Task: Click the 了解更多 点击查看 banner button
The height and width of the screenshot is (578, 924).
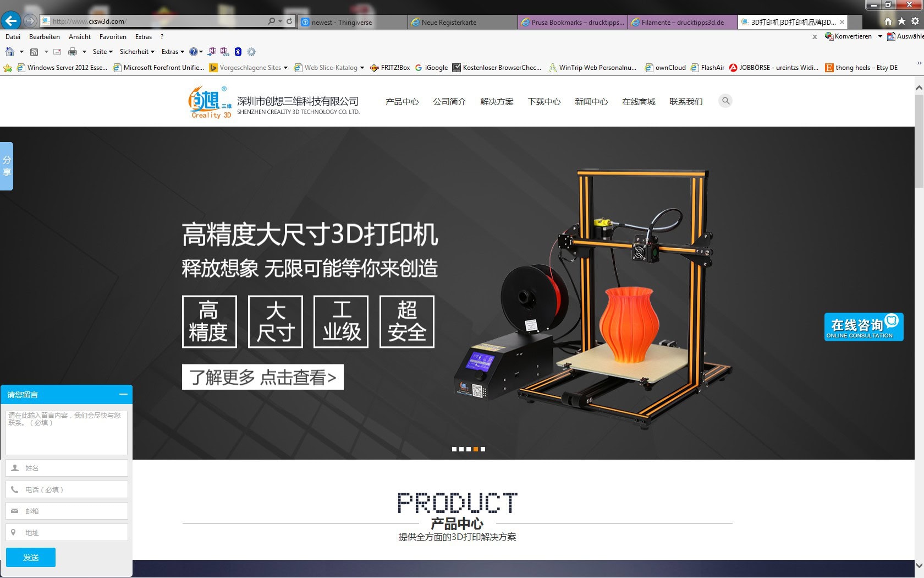Action: point(262,377)
